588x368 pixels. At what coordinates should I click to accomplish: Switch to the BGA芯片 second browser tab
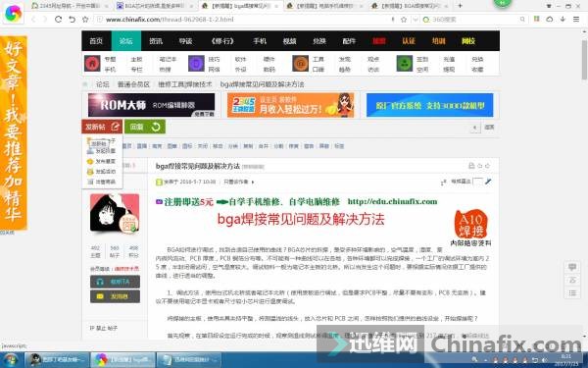tap(154, 6)
